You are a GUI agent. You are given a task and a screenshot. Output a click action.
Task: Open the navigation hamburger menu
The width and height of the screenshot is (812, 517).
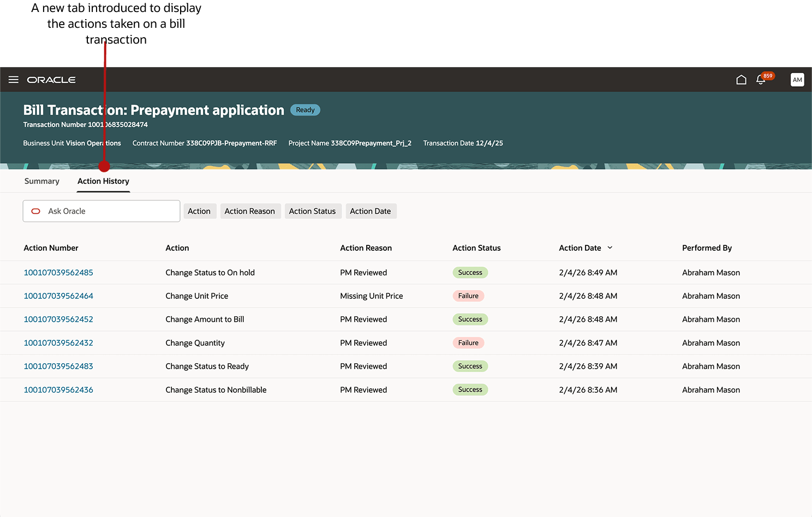point(13,79)
